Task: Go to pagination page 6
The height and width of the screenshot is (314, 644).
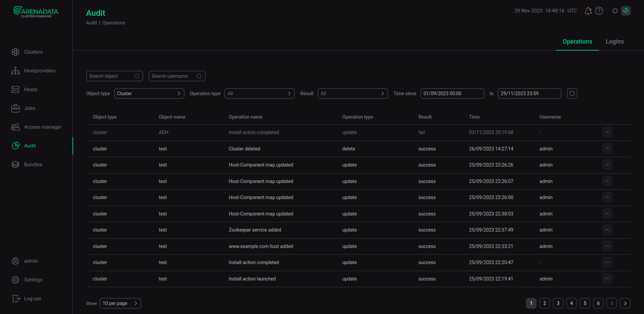Action: pos(598,303)
